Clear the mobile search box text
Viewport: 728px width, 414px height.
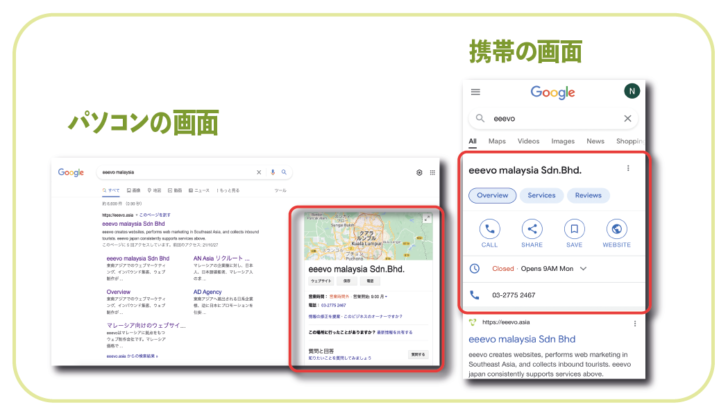click(x=628, y=119)
